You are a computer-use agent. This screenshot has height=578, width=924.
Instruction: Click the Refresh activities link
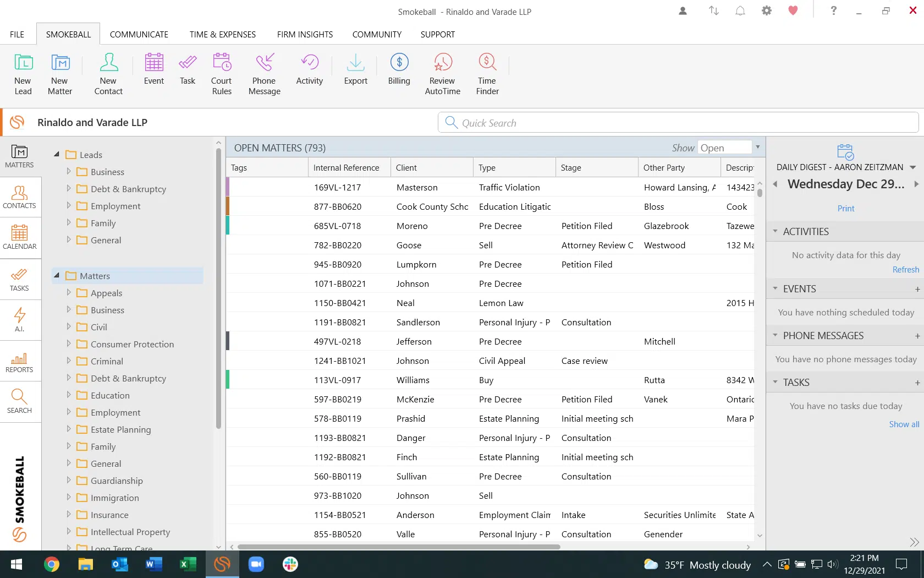905,269
